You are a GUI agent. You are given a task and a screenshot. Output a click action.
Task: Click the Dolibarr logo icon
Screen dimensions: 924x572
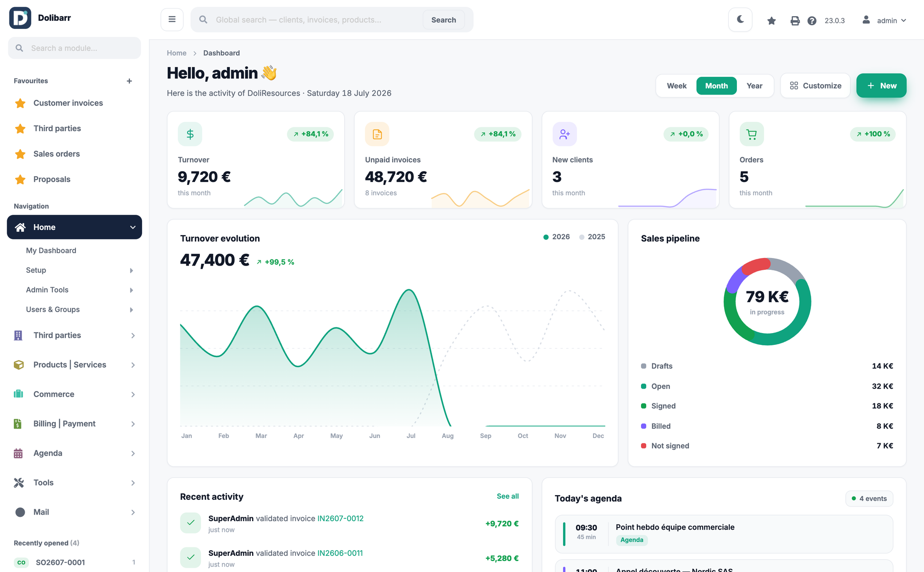(20, 18)
